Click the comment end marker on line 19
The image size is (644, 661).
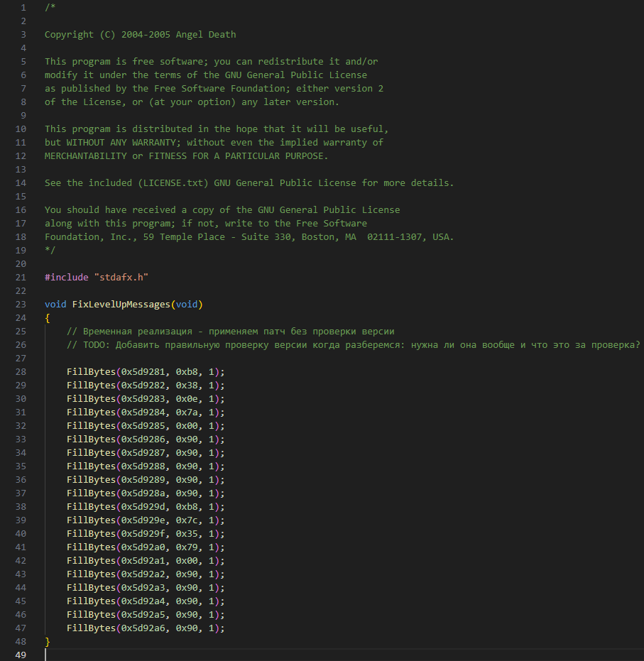click(x=50, y=251)
